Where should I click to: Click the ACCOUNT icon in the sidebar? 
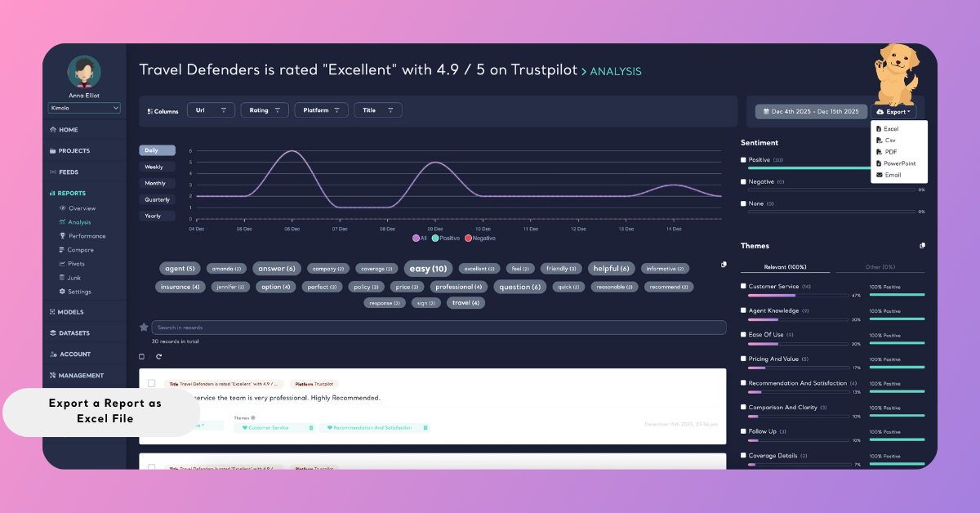pyautogui.click(x=53, y=355)
